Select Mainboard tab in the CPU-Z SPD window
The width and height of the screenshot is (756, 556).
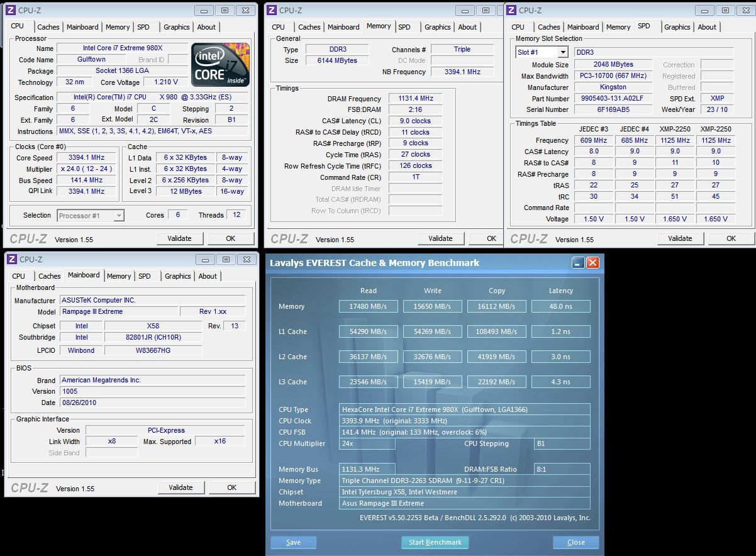(x=583, y=27)
